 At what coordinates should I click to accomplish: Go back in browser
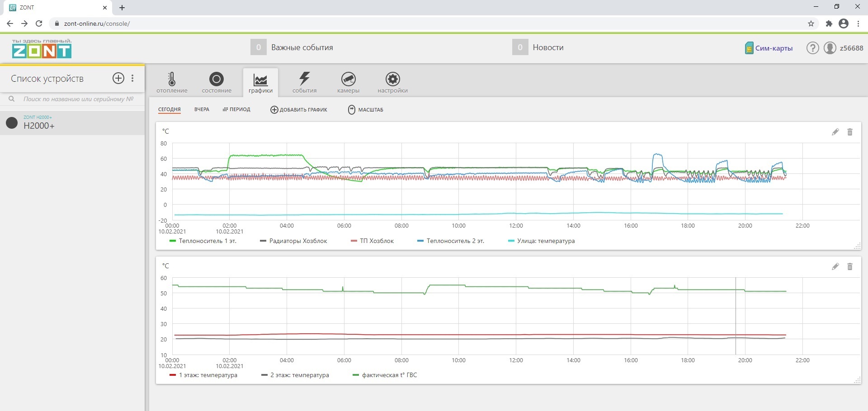[x=10, y=23]
